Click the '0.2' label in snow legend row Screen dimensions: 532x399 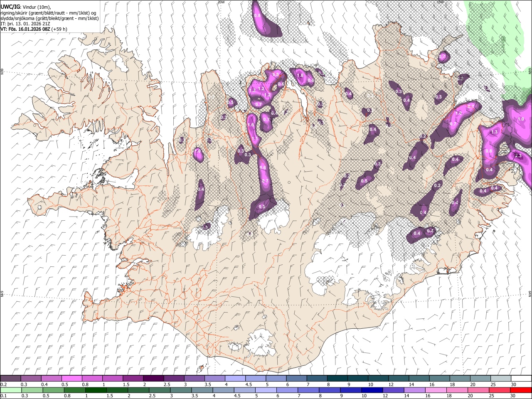click(3, 384)
